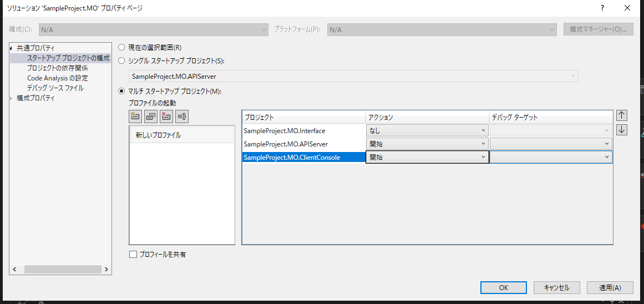Move project up with the up arrow

point(621,115)
